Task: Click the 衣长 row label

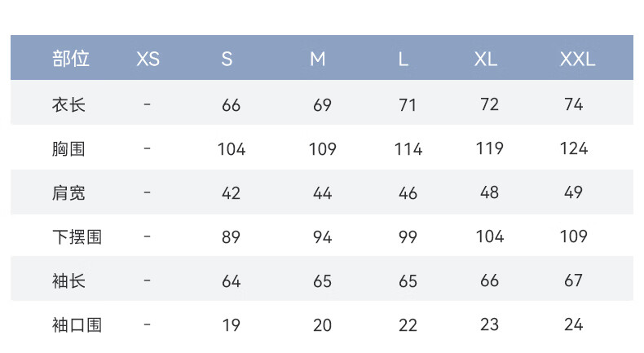Action: [68, 105]
